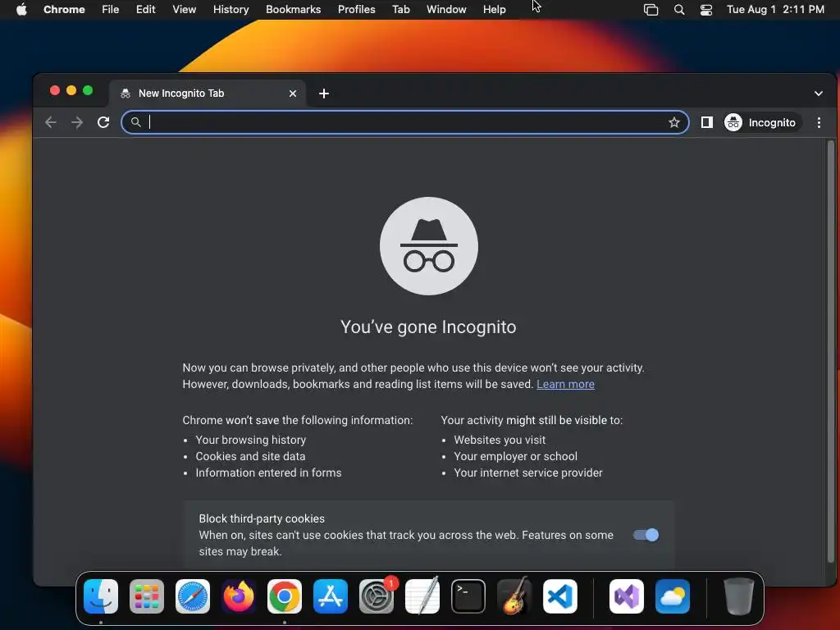Launch Visual Studio Code from the Dock
The width and height of the screenshot is (840, 630).
[x=559, y=596]
